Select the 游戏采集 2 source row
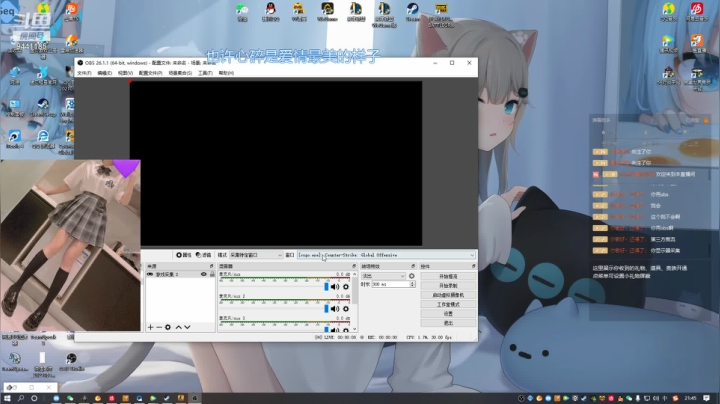The width and height of the screenshot is (720, 404). (x=180, y=274)
